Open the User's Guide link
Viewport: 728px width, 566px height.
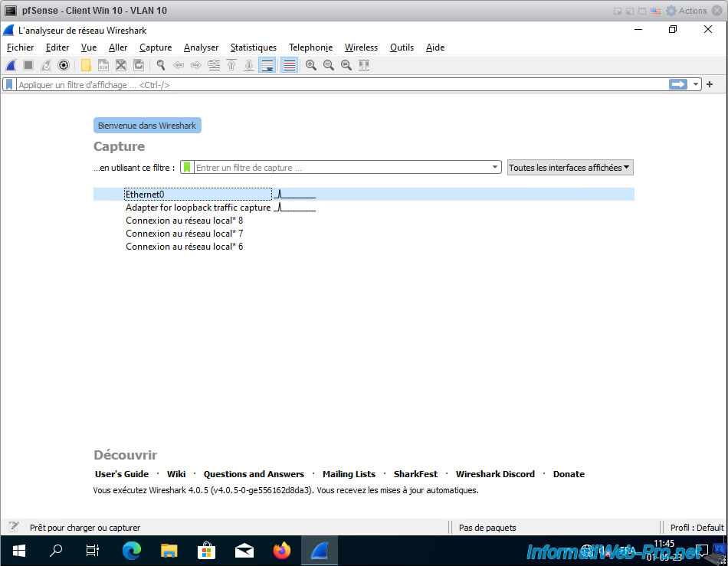122,474
